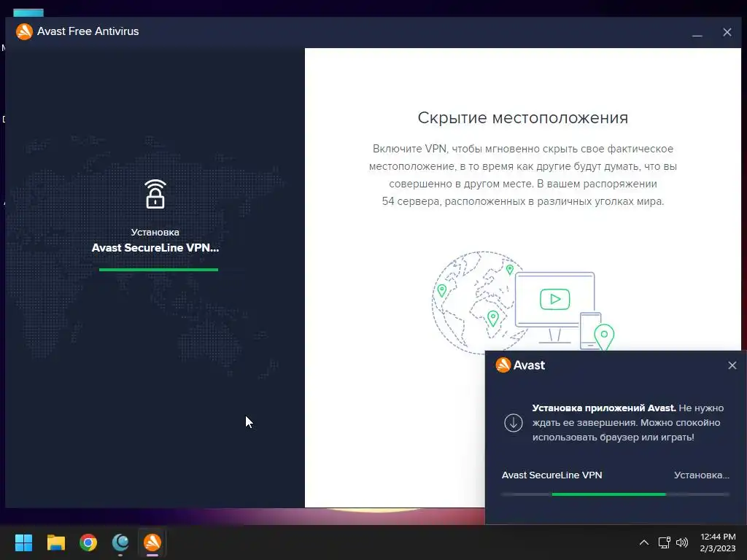Click the volume speaker tray icon

[x=682, y=542]
